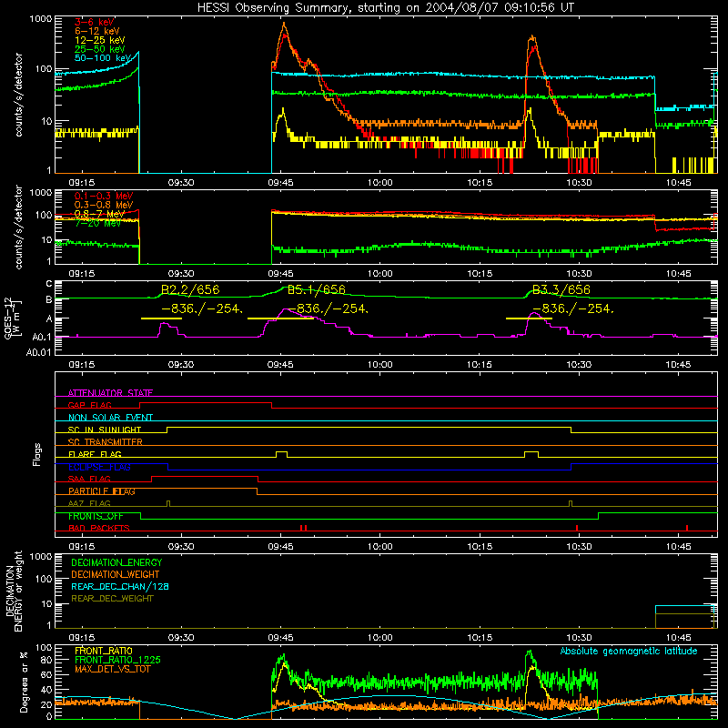
Task: Click the FRONT_RATIO legend label
Action: [x=104, y=651]
